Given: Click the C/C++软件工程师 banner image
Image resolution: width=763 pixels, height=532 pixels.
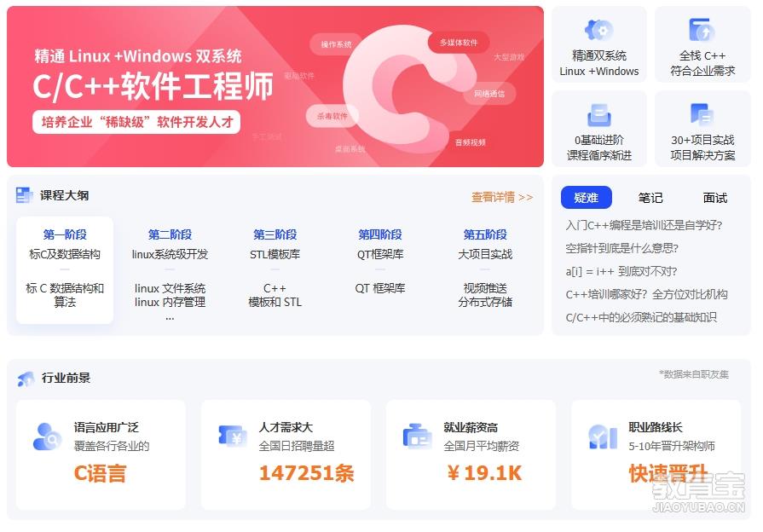Looking at the screenshot, I should pos(275,87).
